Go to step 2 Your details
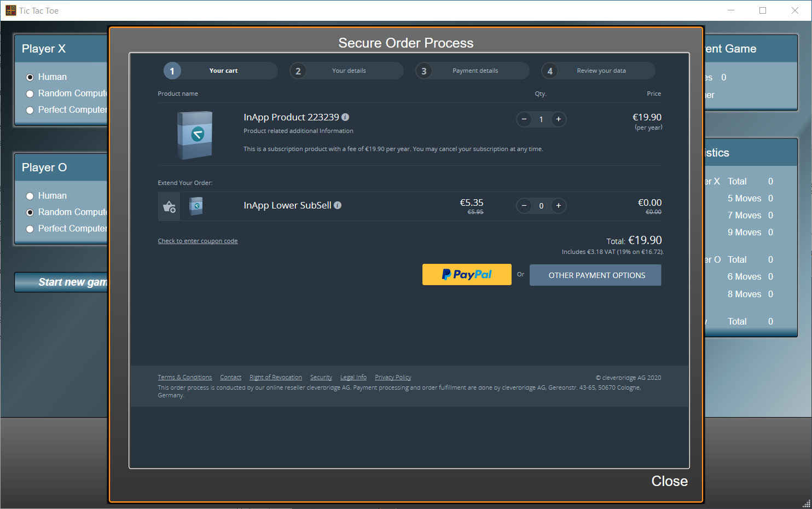 pos(346,71)
